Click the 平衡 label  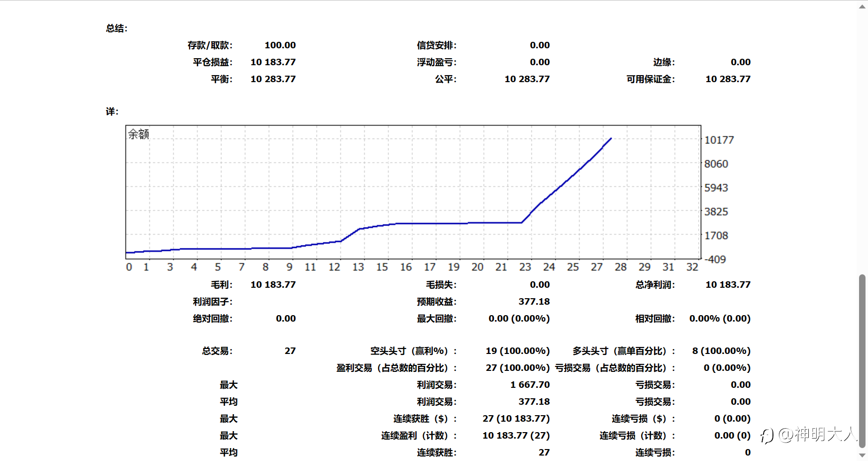click(x=222, y=79)
